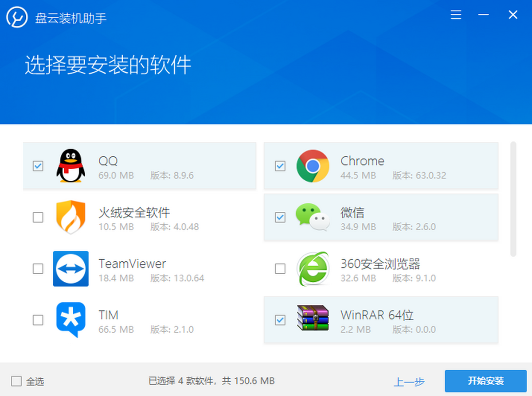This screenshot has height=396, width=532.
Task: Go back with the 上一步 link
Action: tap(409, 381)
